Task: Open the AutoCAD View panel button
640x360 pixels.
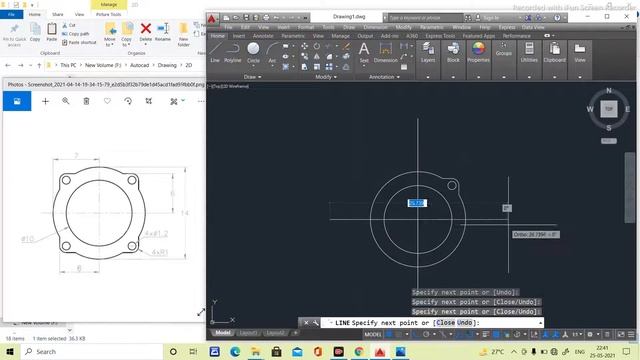Action: [x=580, y=53]
